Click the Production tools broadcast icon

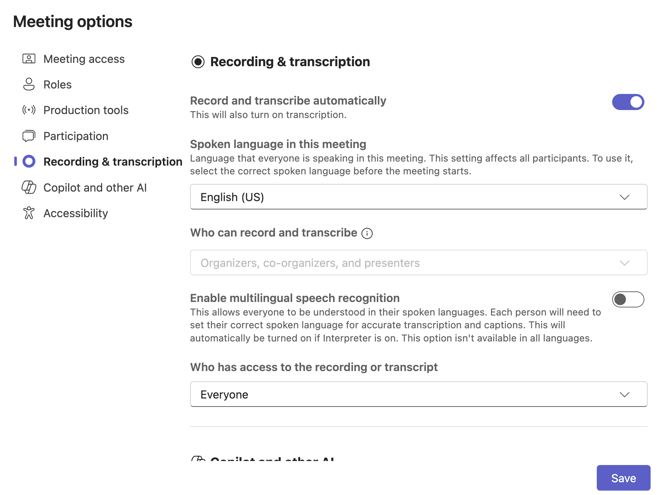click(29, 110)
